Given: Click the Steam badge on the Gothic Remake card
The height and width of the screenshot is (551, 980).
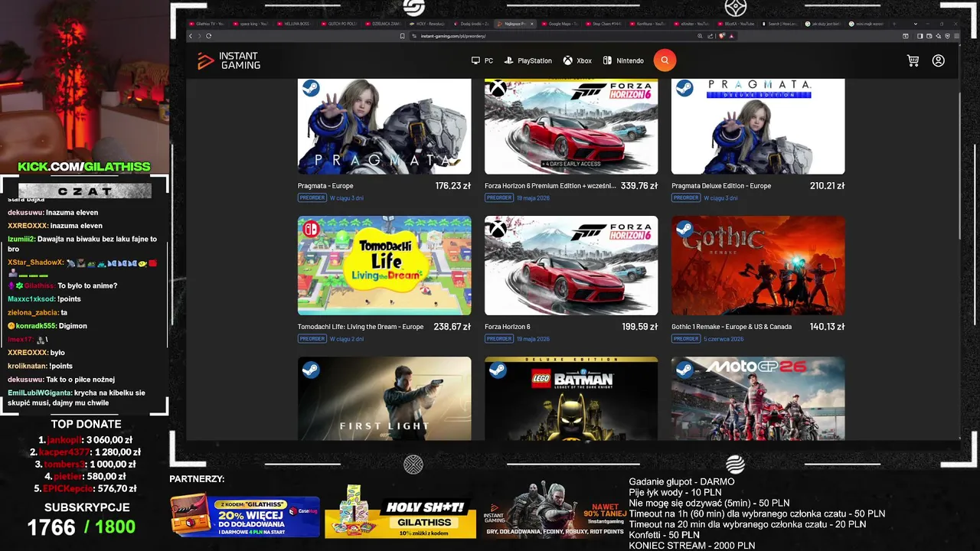Looking at the screenshot, I should pyautogui.click(x=684, y=229).
